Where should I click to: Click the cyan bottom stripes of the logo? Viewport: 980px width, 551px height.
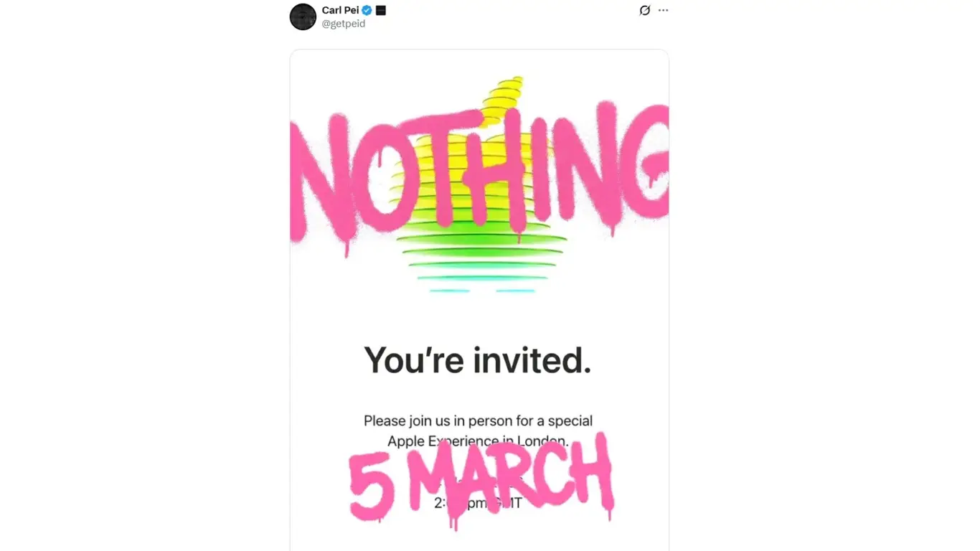point(481,291)
